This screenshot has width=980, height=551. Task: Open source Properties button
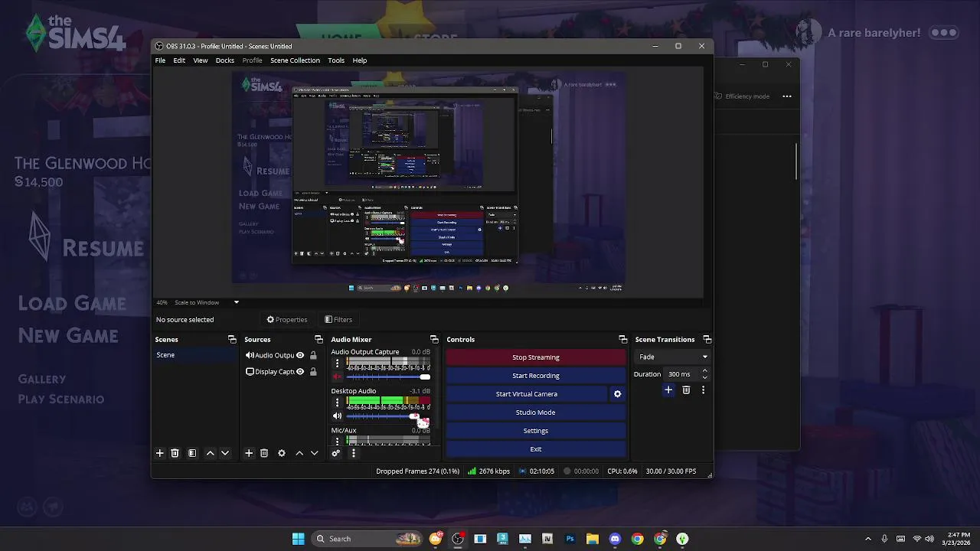point(287,320)
